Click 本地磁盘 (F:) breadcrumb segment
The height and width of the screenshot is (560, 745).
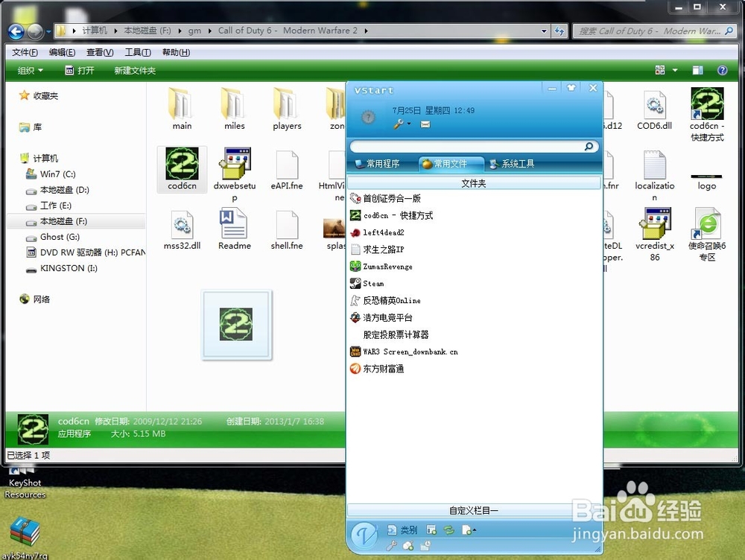148,31
